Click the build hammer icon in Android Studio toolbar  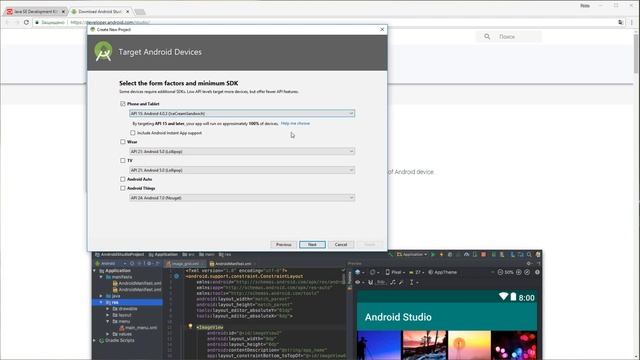coord(391,254)
